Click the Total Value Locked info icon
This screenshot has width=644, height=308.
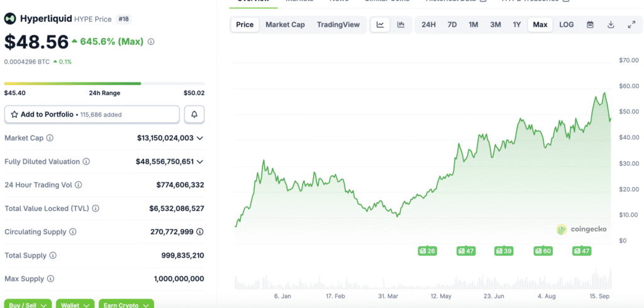pyautogui.click(x=96, y=208)
